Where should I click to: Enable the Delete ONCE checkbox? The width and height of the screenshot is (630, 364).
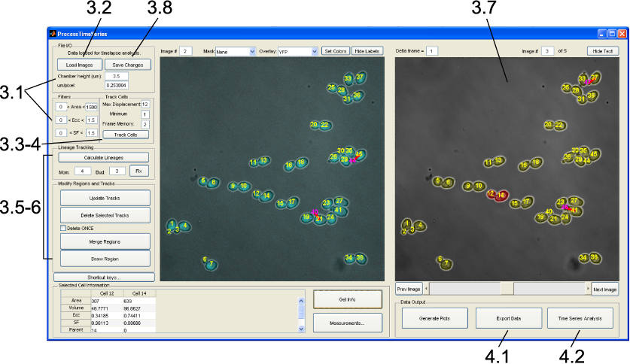(x=63, y=228)
